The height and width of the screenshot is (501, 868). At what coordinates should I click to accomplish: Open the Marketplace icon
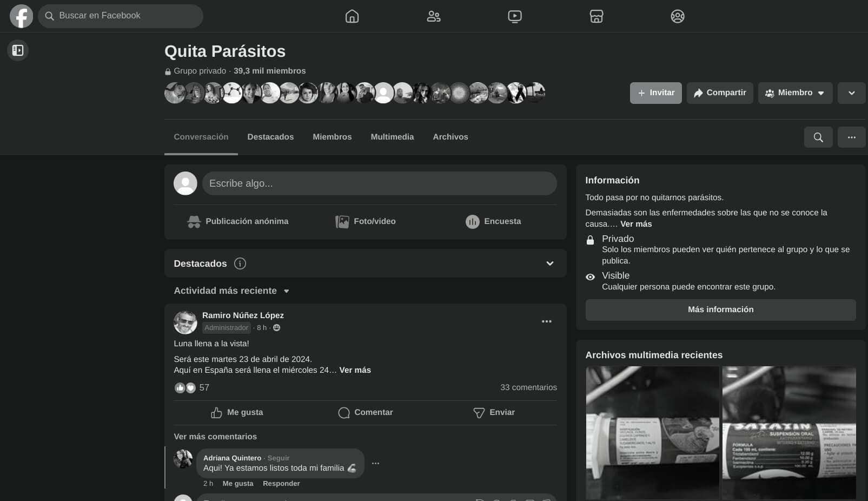point(597,16)
